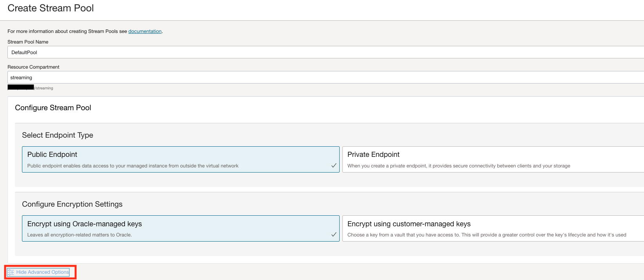
Task: Open the Resource Compartment dropdown
Action: 325,77
